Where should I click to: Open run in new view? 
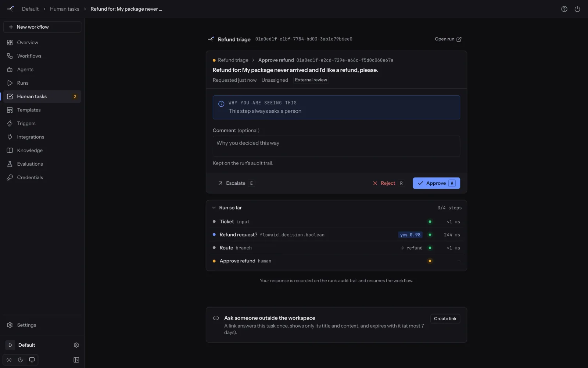[x=448, y=39]
